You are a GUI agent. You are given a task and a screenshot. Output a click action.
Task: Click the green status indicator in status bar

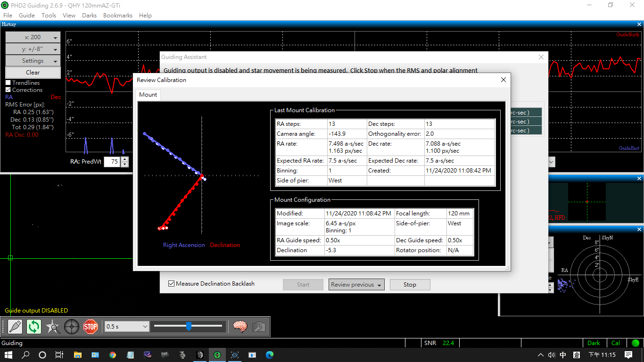(636, 343)
